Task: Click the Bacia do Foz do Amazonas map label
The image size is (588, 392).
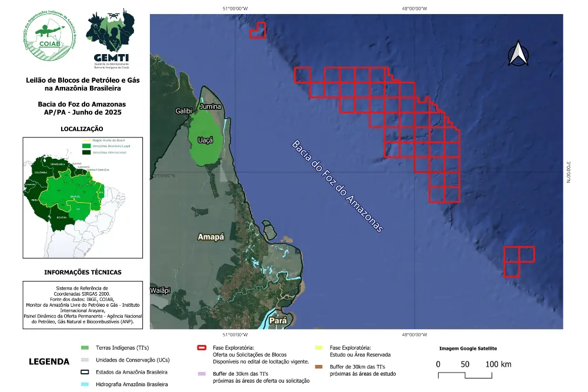Action: pyautogui.click(x=338, y=186)
